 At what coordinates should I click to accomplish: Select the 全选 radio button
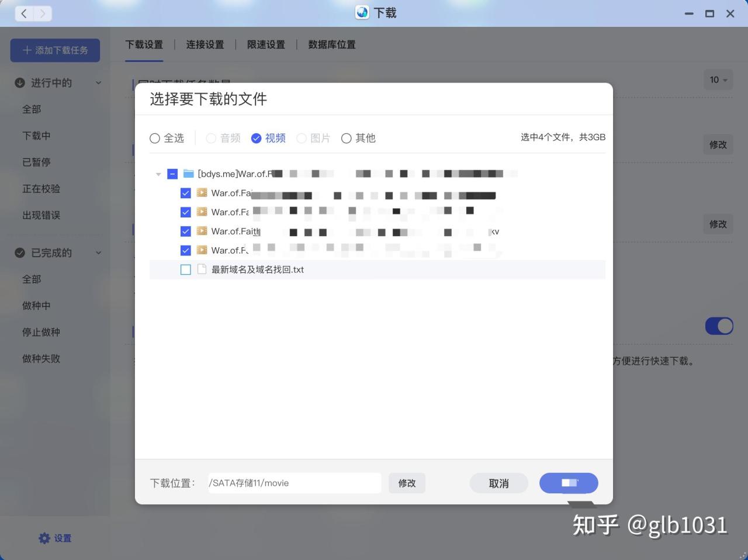(x=154, y=138)
